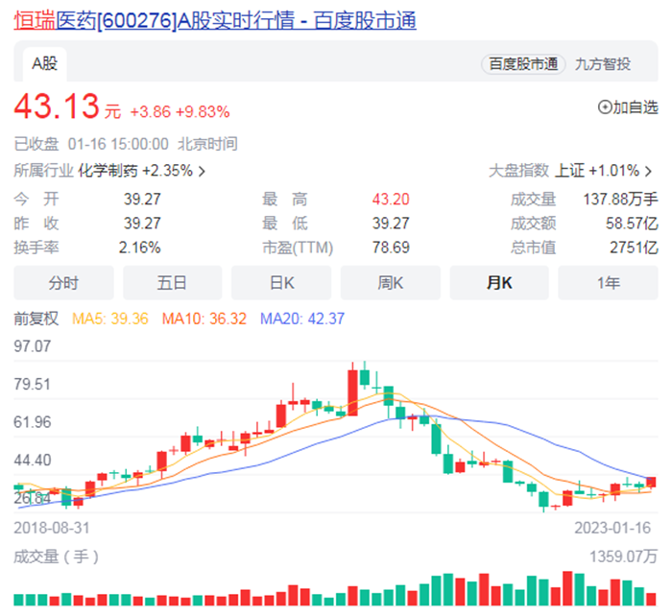The image size is (672, 616).
Task: Select the 五日 chart tab
Action: 172,283
